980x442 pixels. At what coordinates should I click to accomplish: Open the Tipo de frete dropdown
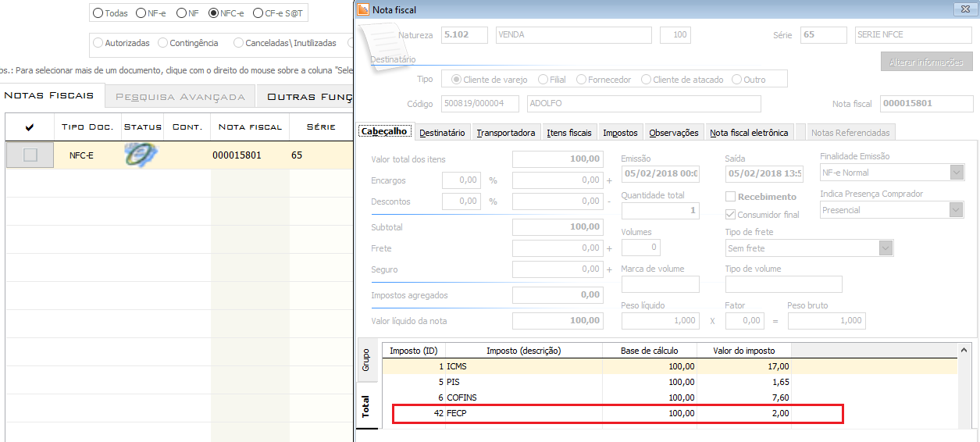[x=886, y=248]
